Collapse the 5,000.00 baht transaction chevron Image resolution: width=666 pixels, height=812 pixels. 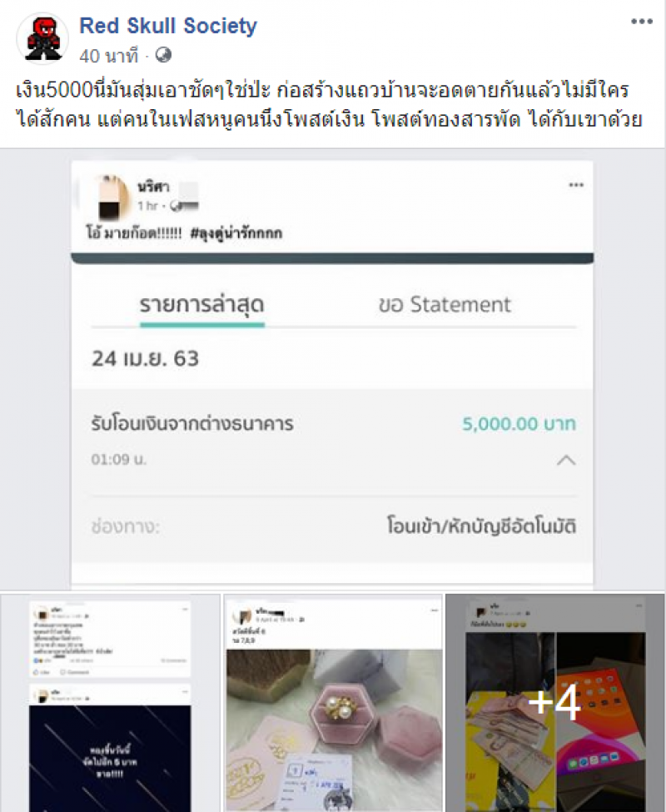[566, 460]
